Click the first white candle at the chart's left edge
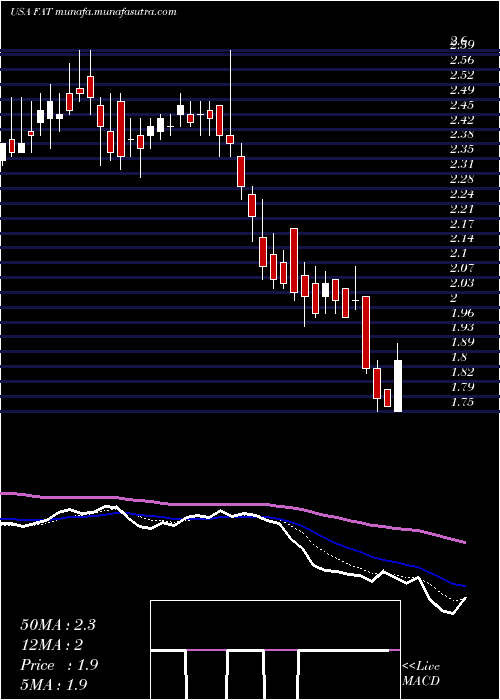500x700 pixels. (x=3, y=152)
